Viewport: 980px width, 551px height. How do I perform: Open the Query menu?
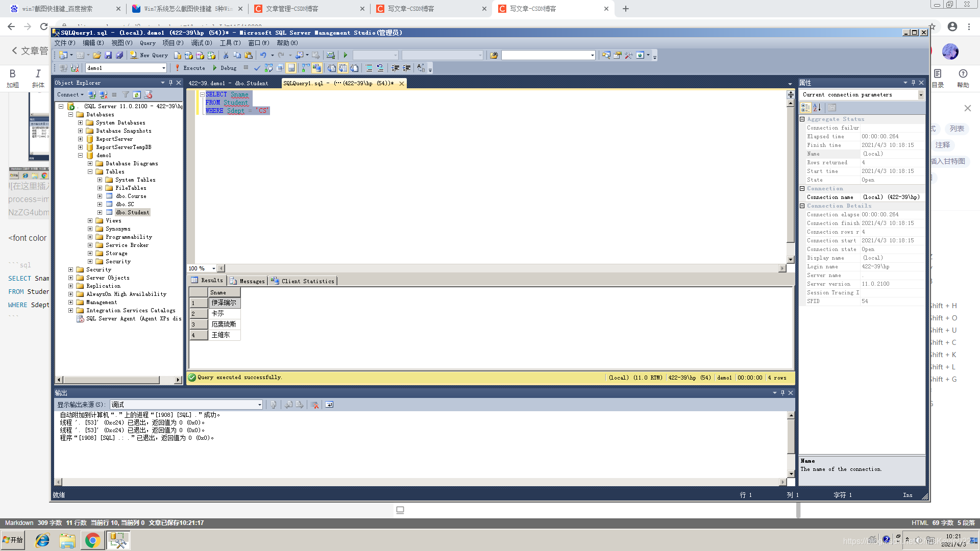[148, 43]
